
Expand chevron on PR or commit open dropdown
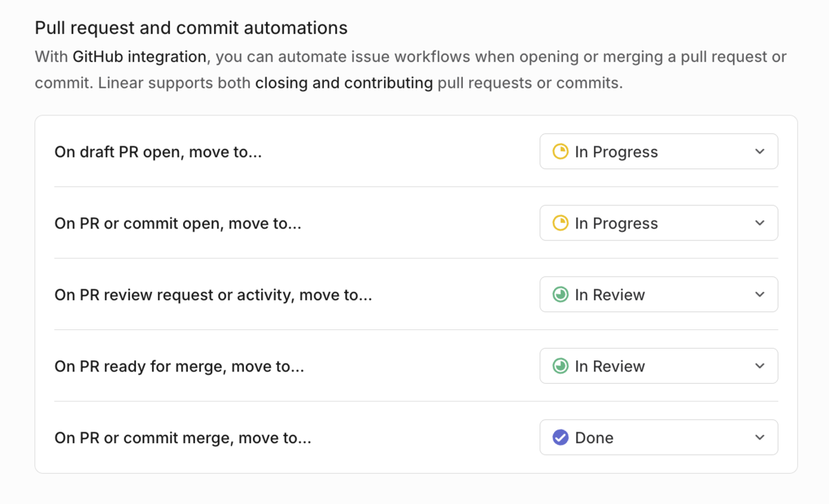760,223
